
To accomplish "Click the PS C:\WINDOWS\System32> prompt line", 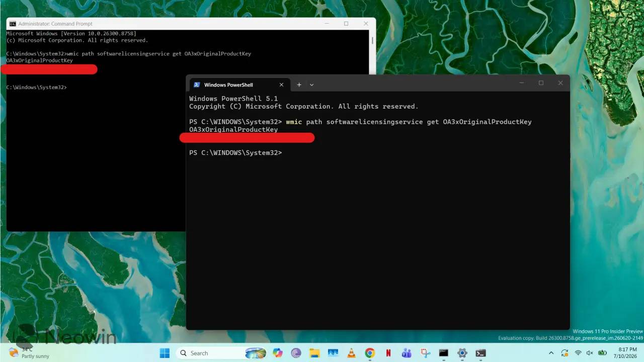I will coord(235,152).
